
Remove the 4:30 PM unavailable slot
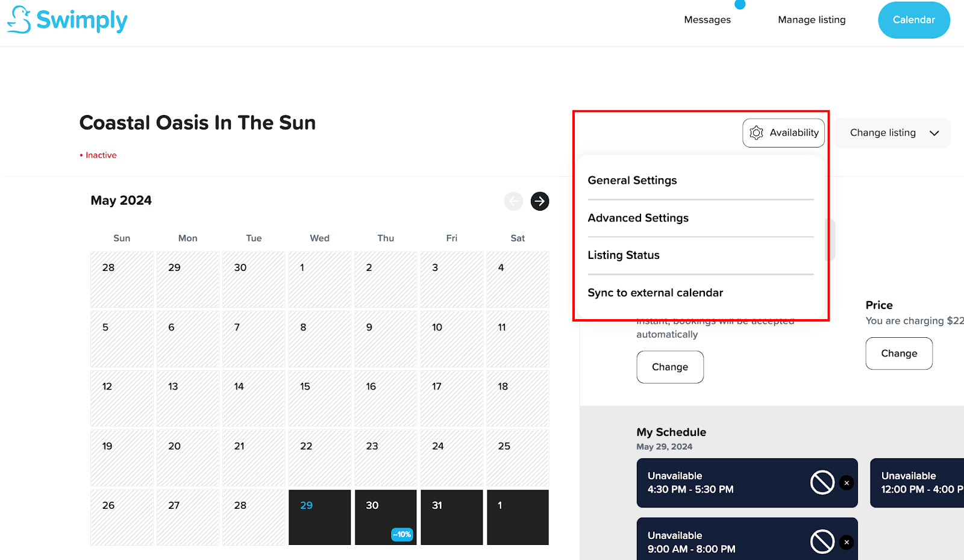(x=847, y=483)
